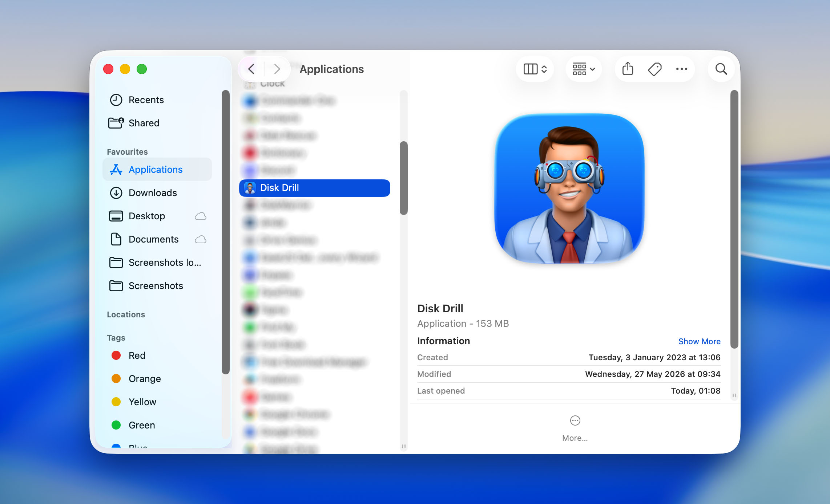Open the Screenshots lo... folder
The height and width of the screenshot is (504, 830).
click(x=157, y=263)
